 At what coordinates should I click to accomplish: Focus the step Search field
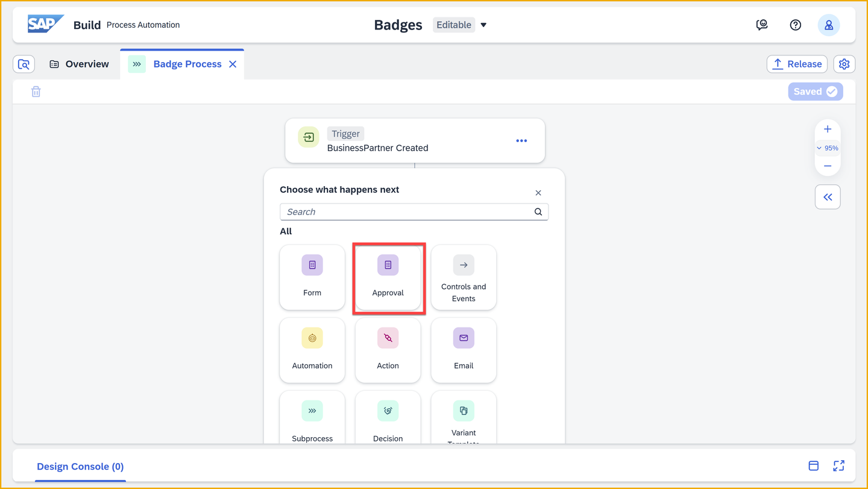tap(414, 212)
